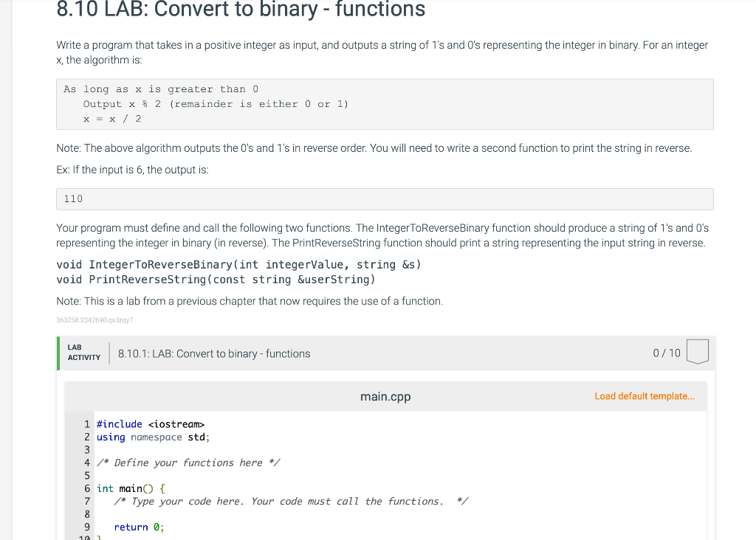Screen dimensions: 756x540
Task: Click the completion badge icon beside 0 / 10
Action: point(697,352)
